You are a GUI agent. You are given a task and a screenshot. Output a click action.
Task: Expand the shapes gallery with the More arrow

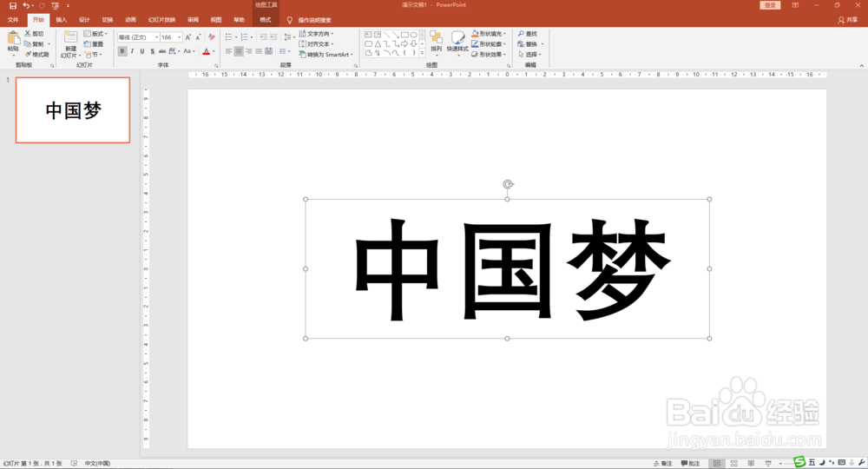423,53
